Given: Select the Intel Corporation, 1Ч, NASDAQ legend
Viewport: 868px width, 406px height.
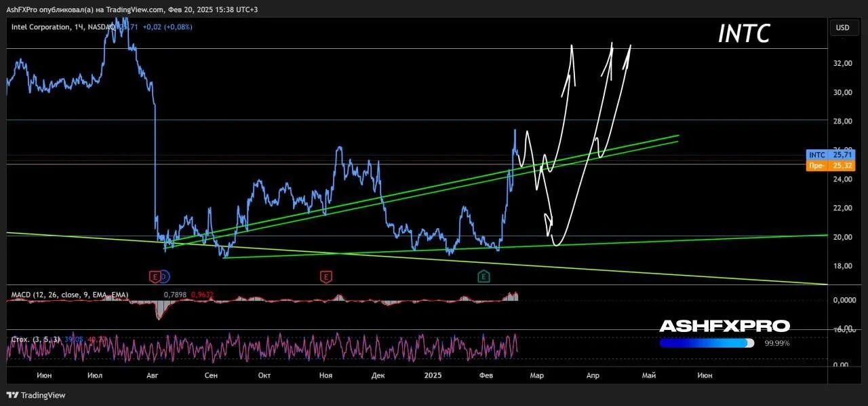Looking at the screenshot, I should pos(62,27).
